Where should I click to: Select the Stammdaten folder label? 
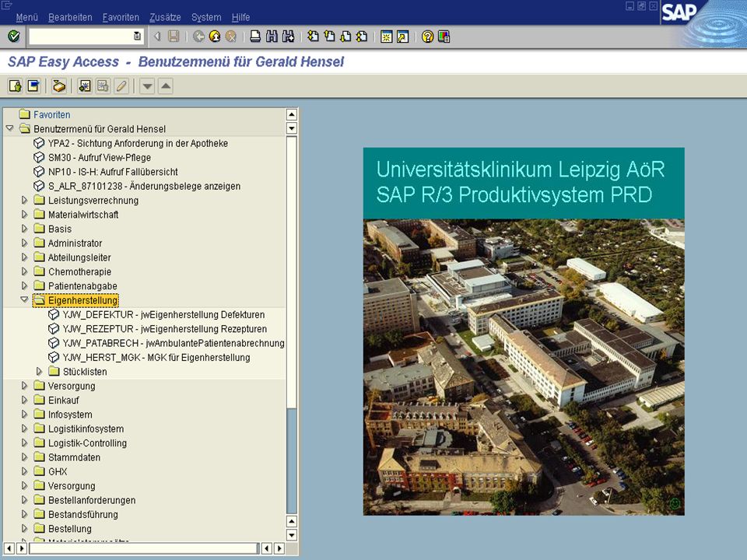click(75, 457)
